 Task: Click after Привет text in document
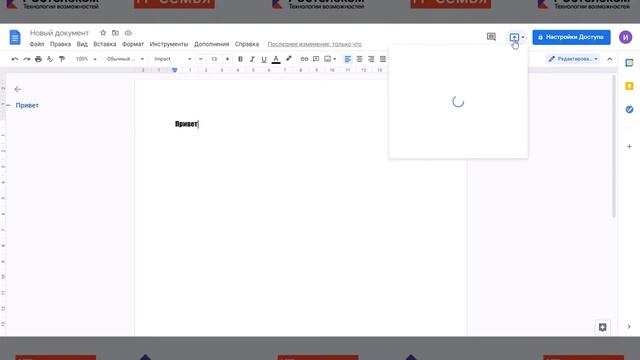[198, 124]
